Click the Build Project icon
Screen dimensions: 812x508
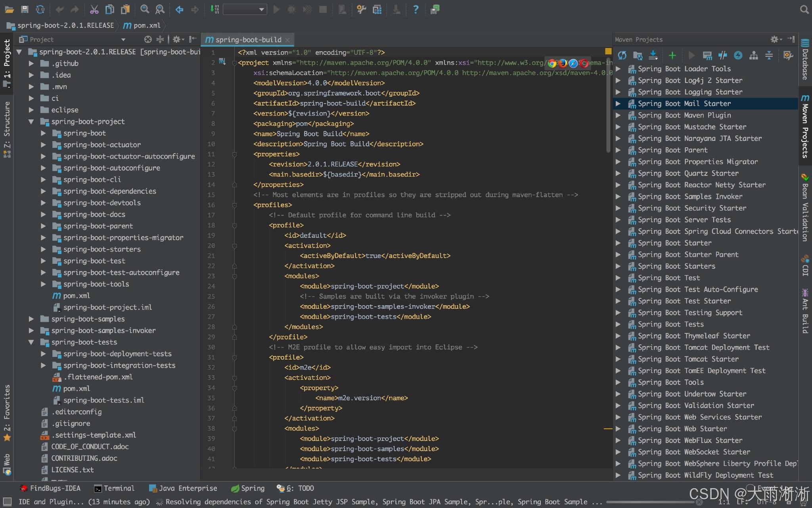click(x=214, y=9)
